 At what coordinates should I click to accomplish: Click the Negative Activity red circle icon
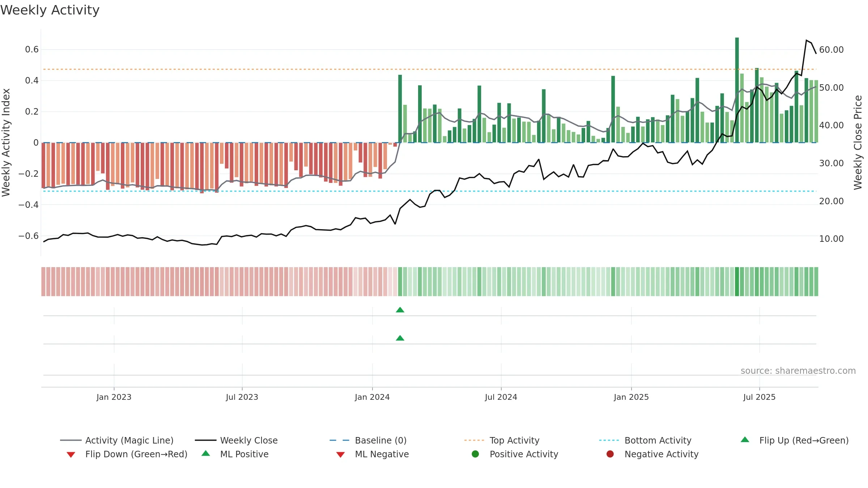pos(610,454)
